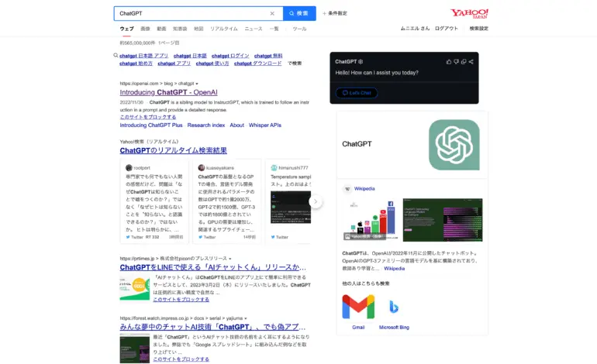Click rootport's avatar icon
The width and height of the screenshot is (597, 364).
pos(129,168)
